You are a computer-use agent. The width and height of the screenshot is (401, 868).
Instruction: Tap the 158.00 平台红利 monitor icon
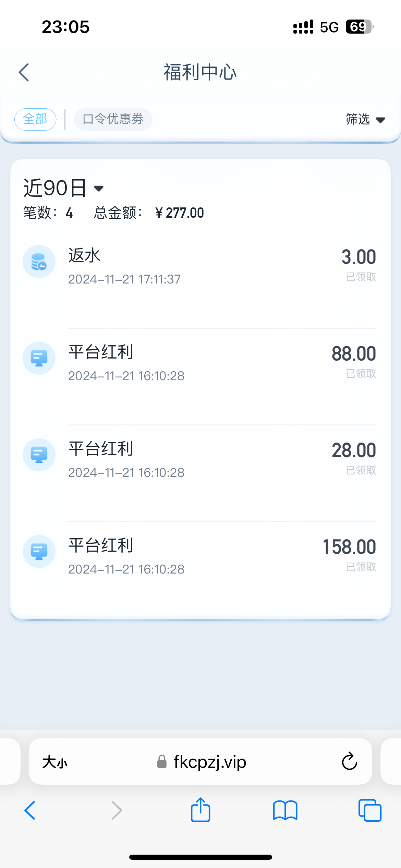[x=39, y=552]
